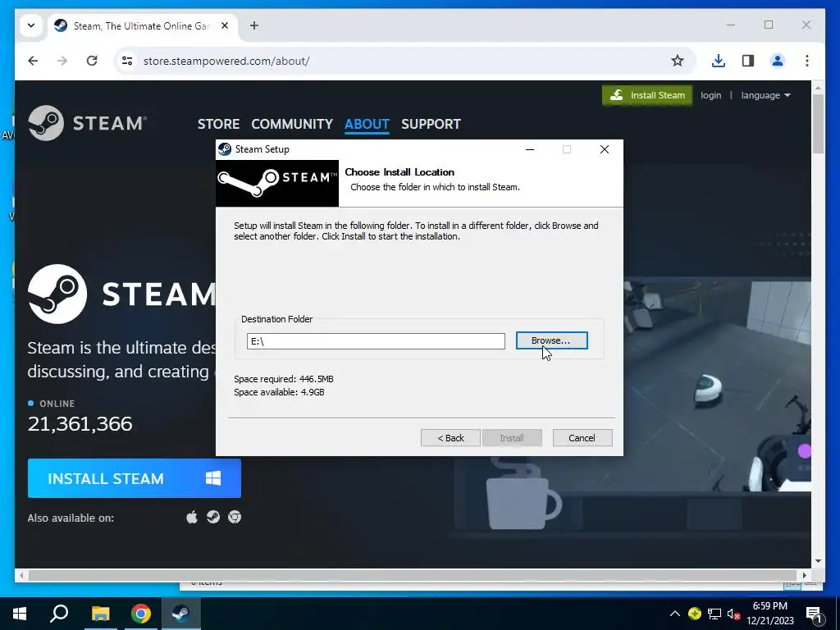The image size is (840, 630).
Task: Go back in Chrome browser
Action: tap(33, 61)
